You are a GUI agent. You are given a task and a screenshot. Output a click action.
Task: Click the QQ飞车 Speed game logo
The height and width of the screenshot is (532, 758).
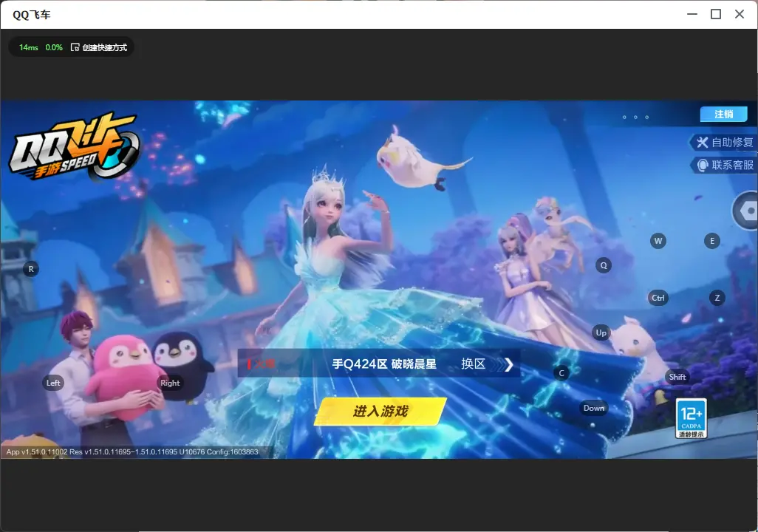point(73,146)
